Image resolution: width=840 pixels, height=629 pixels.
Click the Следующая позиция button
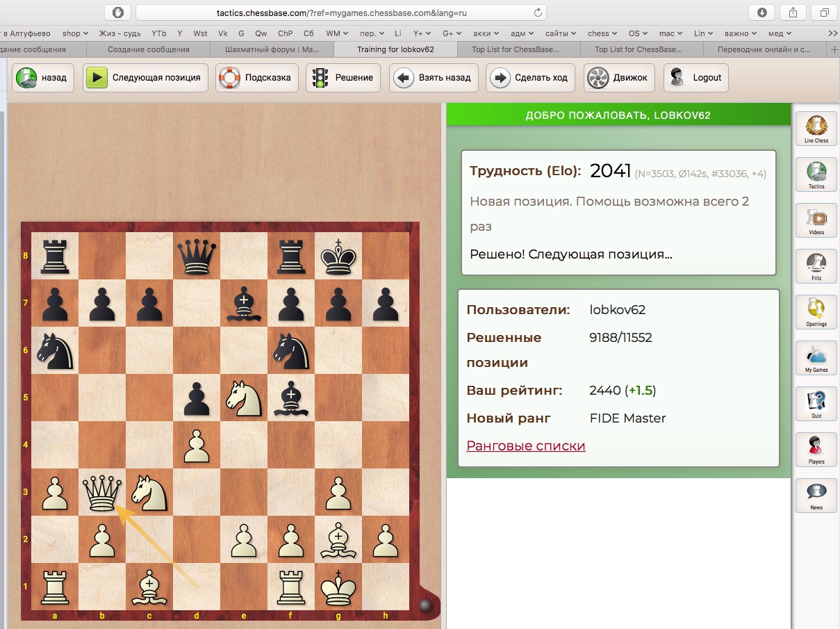coord(146,78)
